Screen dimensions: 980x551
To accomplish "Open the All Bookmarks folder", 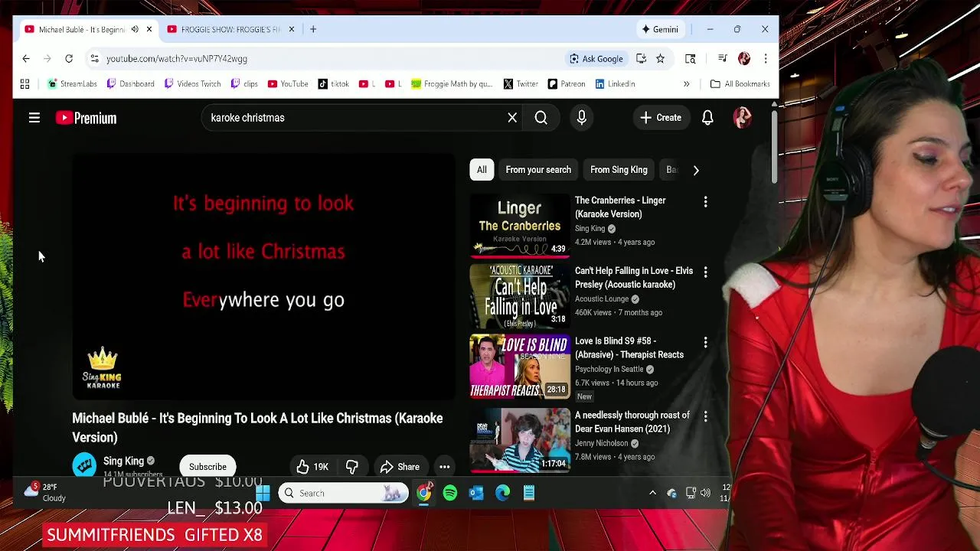I will click(x=740, y=84).
